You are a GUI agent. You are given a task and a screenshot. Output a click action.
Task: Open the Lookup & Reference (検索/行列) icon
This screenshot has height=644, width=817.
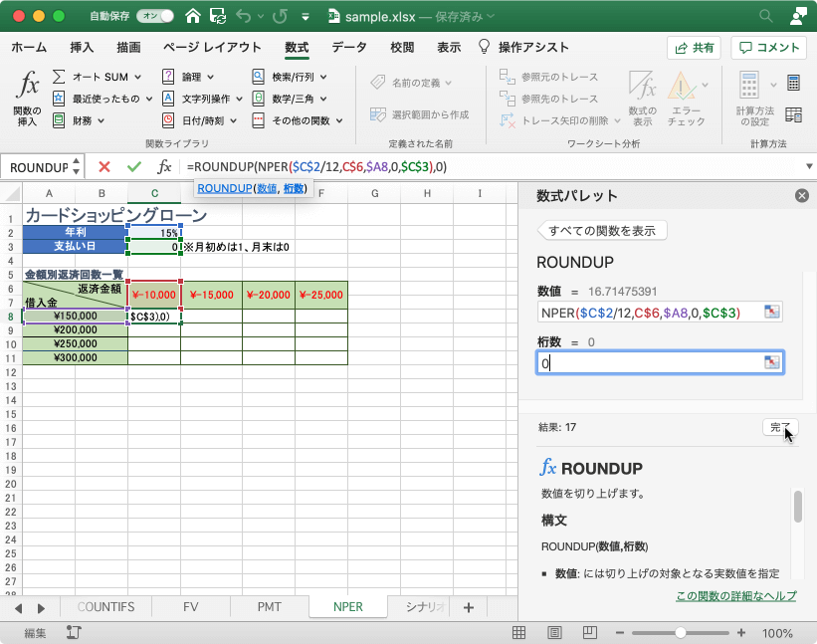pyautogui.click(x=258, y=77)
